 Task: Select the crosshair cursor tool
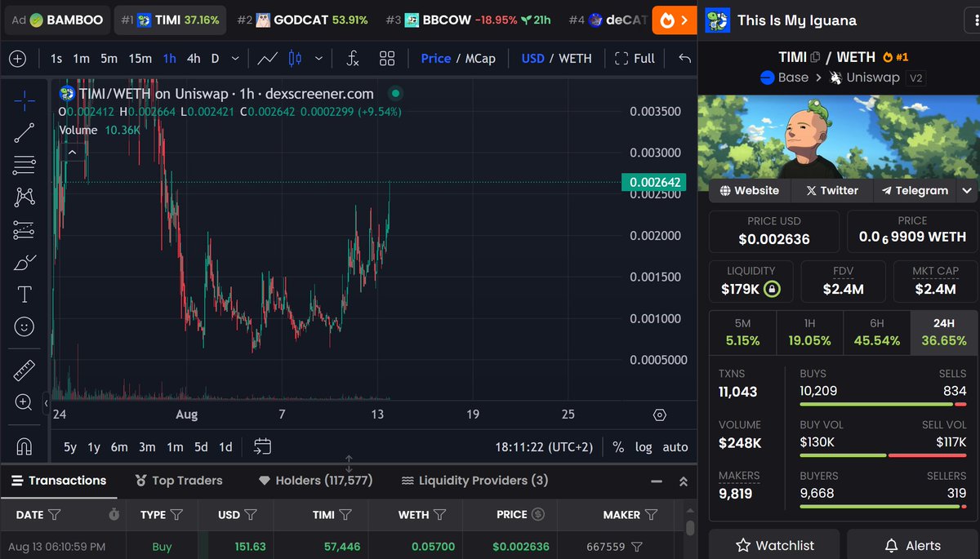[24, 101]
